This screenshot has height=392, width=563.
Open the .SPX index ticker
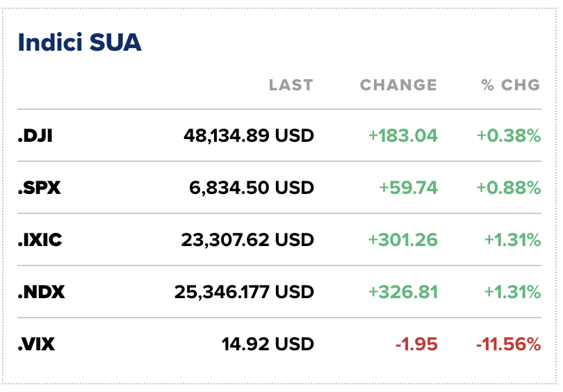(x=39, y=188)
